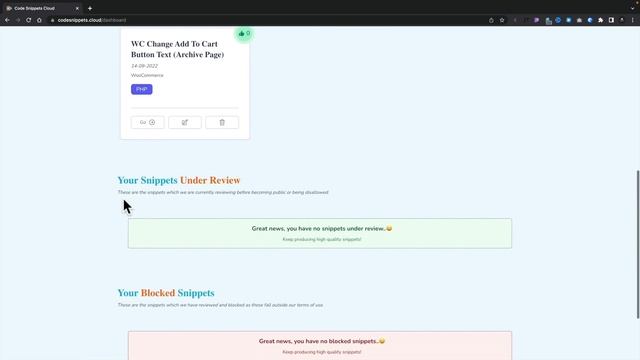Image resolution: width=640 pixels, height=360 pixels.
Task: Click the browser home icon
Action: [x=39, y=20]
